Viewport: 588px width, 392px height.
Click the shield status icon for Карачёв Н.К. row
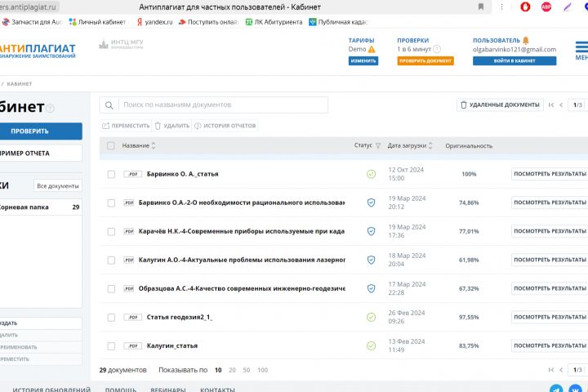tap(372, 231)
